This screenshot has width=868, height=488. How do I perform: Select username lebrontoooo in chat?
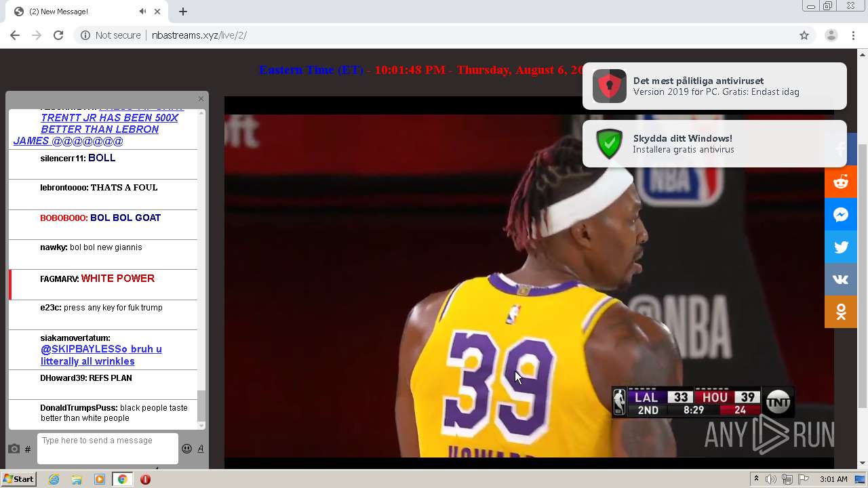(64, 188)
